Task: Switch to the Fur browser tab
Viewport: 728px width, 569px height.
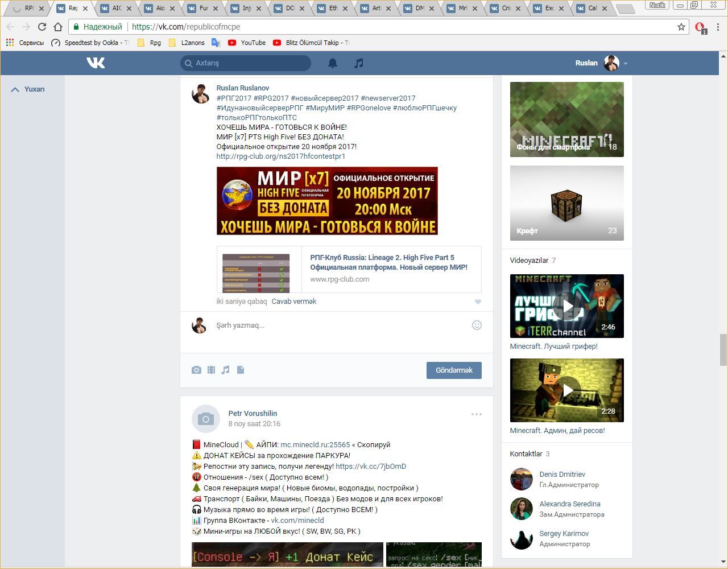Action: [203, 9]
